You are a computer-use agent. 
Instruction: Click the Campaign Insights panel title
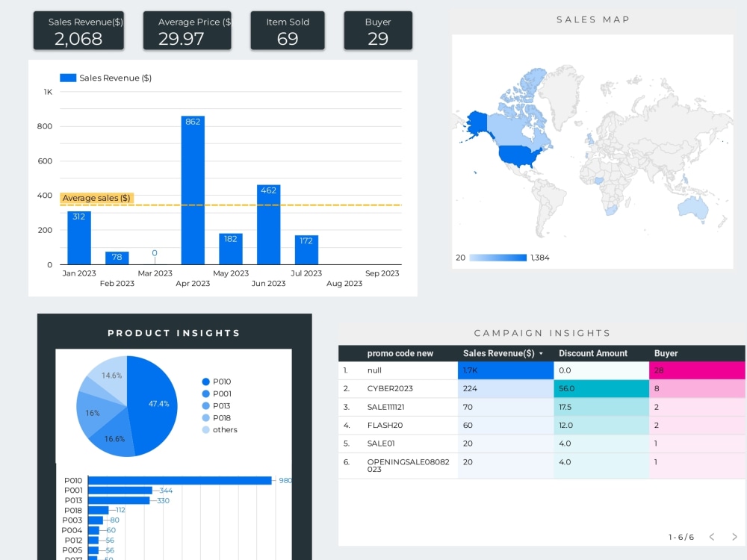pos(541,333)
